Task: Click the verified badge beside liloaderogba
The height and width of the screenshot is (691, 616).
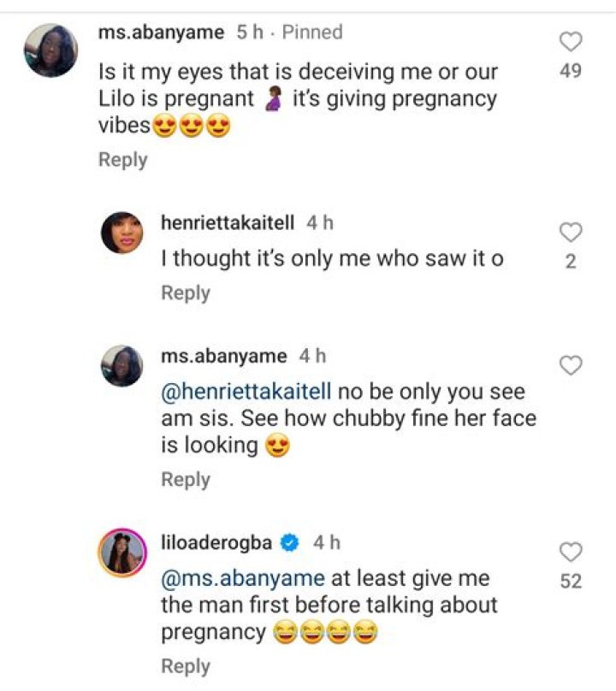Action: pyautogui.click(x=291, y=542)
